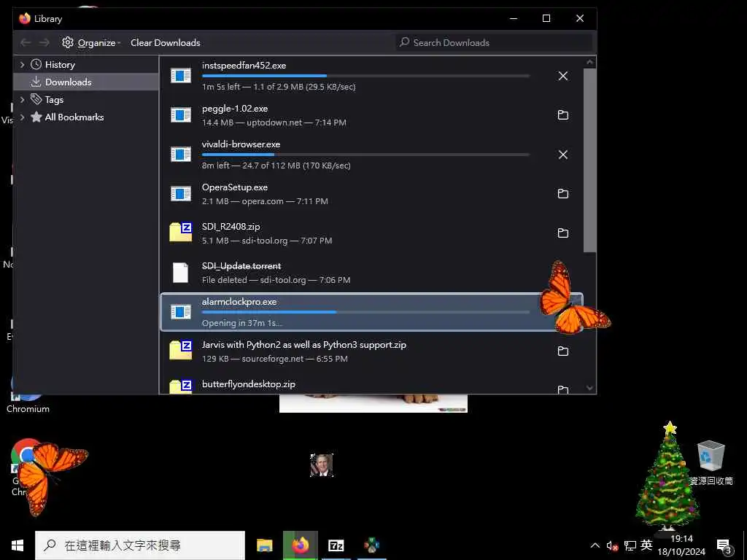Select the SDI_Update.torrent deleted entry

coord(371,273)
